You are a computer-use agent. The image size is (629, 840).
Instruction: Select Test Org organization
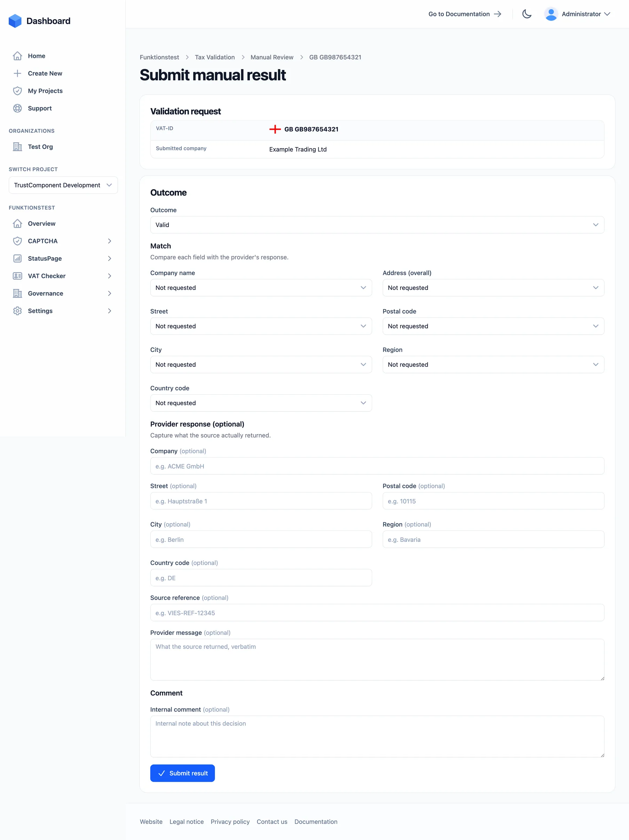(x=63, y=147)
